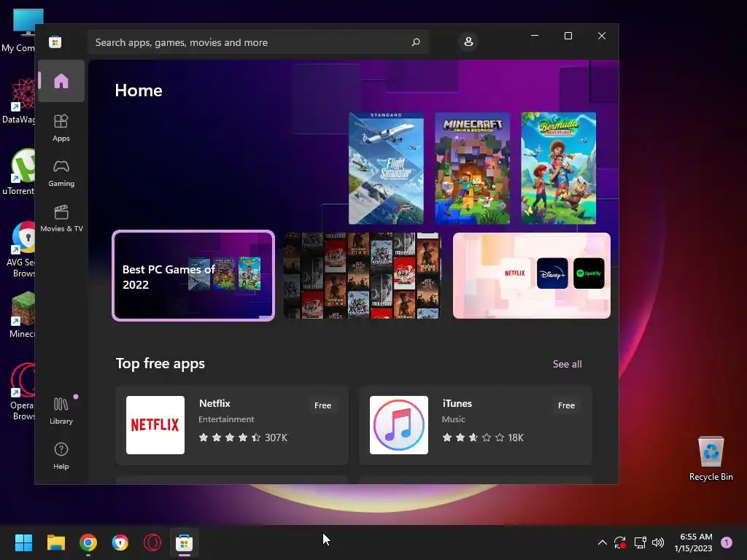Open the user account profile icon
Screen dimensions: 747x560
tap(468, 42)
